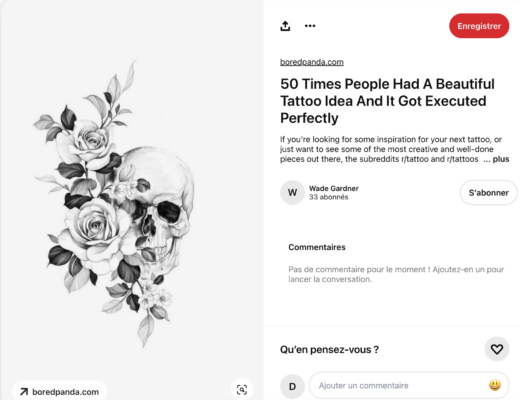Open the emoji picker smiley icon
This screenshot has height=400, width=520.
pos(495,385)
